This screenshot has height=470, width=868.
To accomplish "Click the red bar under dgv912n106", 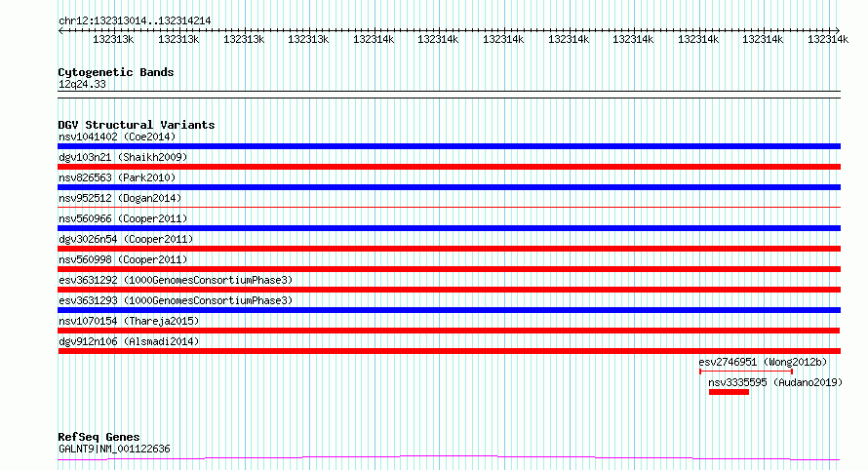I will pyautogui.click(x=449, y=351).
